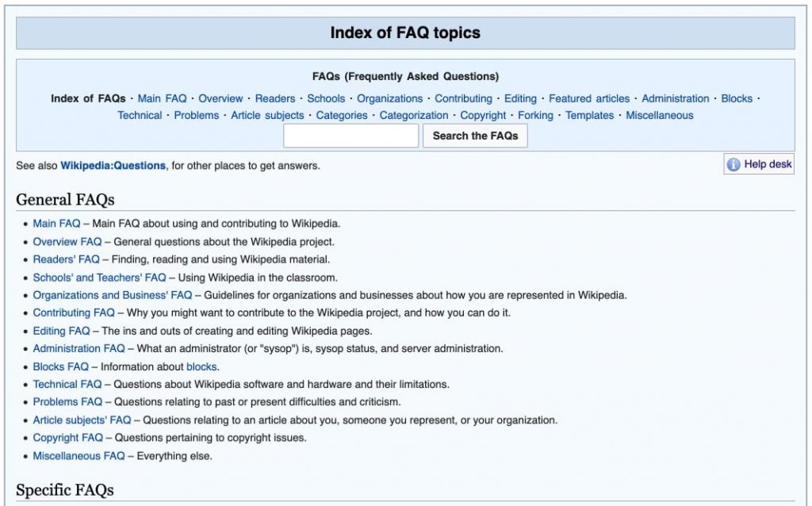Select the Problems FAQ entry
The image size is (812, 506).
coord(67,402)
